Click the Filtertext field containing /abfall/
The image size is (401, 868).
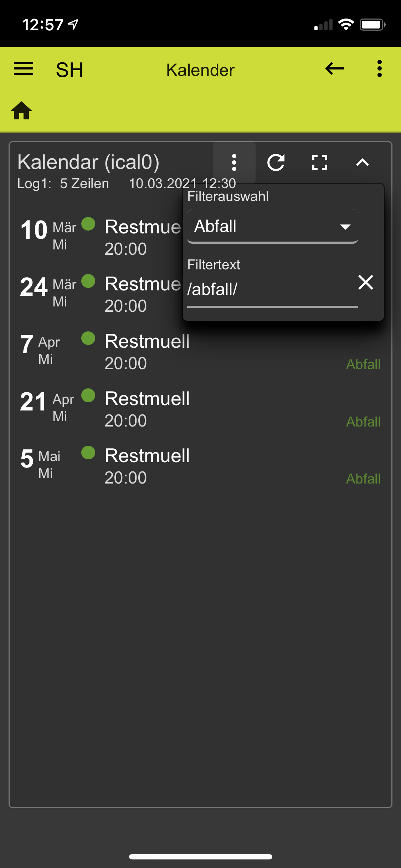(x=273, y=290)
